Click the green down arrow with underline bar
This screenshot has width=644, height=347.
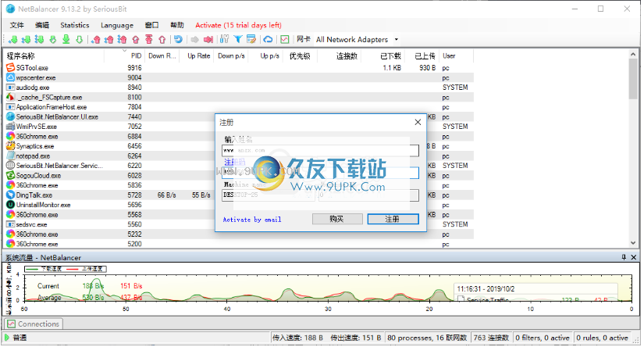coord(66,40)
